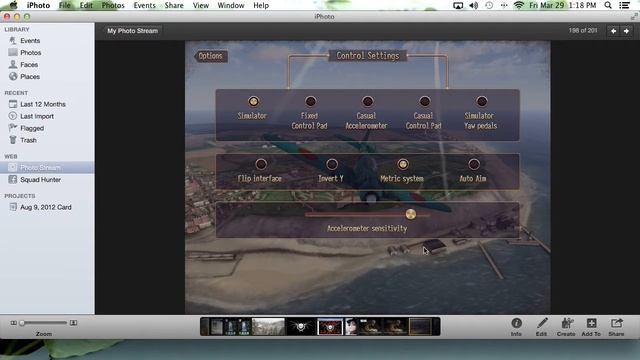This screenshot has height=360, width=640.
Task: Select the Last 12 Months calendar icon
Action: point(13,104)
